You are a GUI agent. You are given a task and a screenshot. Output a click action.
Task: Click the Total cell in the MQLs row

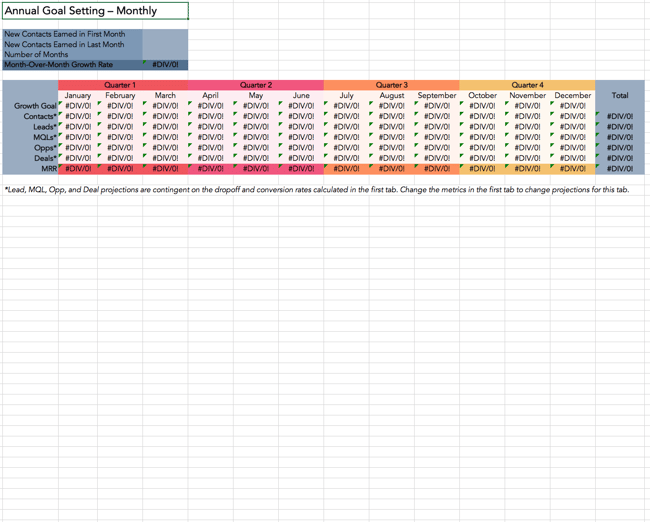[x=620, y=137]
